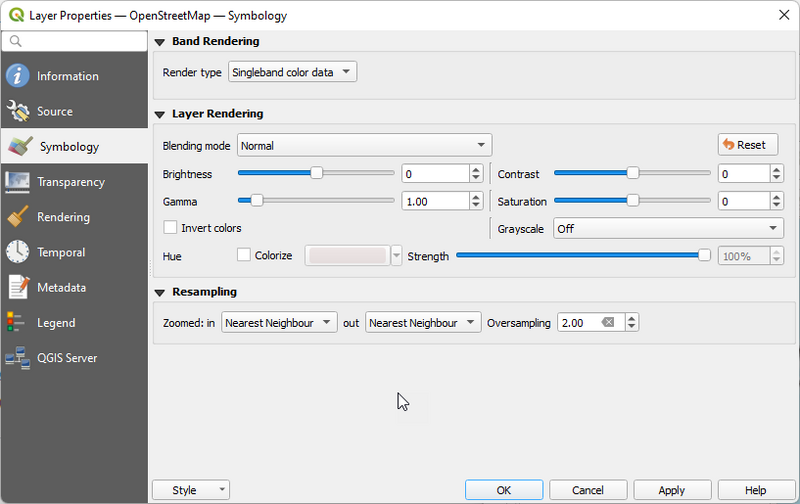The height and width of the screenshot is (504, 800).
Task: Click the Gamma value field
Action: click(435, 201)
